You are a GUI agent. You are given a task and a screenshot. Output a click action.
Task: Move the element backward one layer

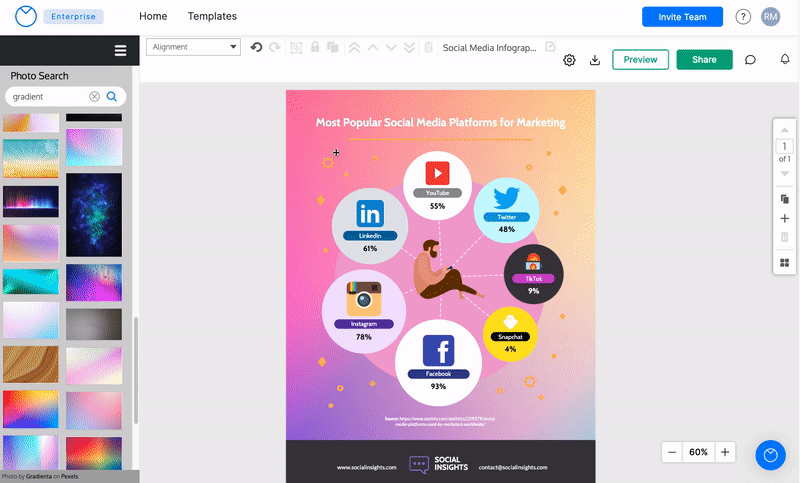pos(391,47)
